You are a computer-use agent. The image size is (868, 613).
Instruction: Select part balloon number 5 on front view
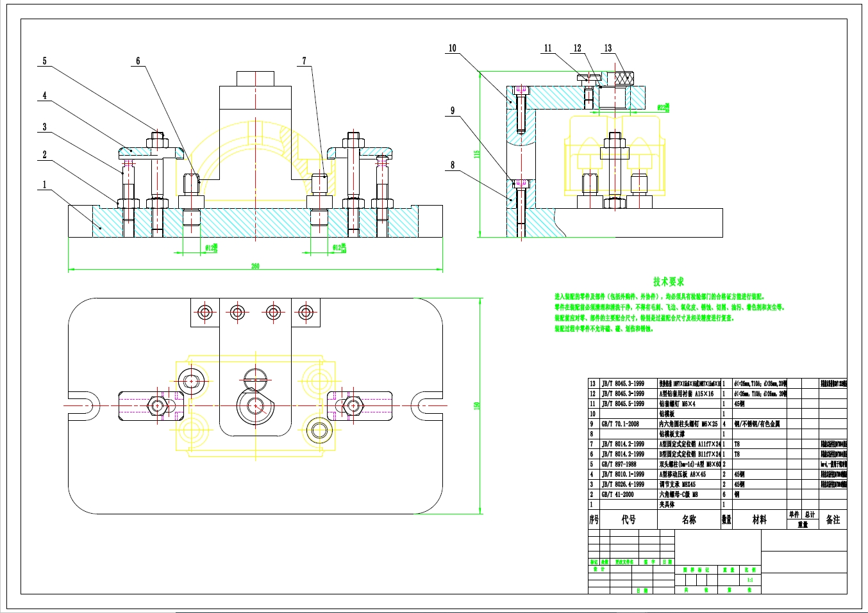pos(45,61)
